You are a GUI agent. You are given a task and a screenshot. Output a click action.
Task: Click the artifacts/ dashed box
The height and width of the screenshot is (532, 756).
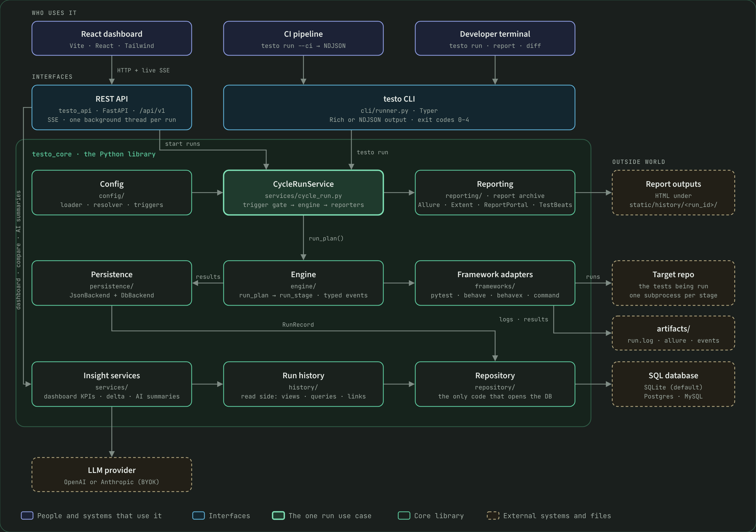(673, 333)
